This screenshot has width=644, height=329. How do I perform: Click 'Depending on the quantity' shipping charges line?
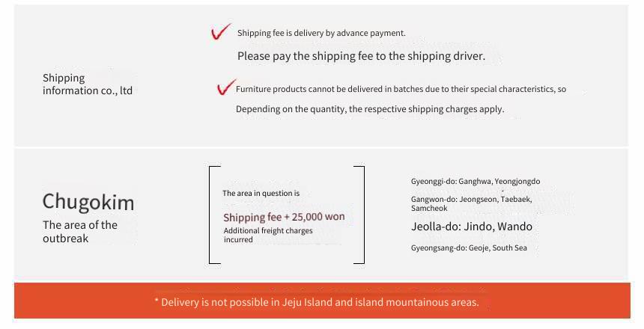(x=370, y=109)
